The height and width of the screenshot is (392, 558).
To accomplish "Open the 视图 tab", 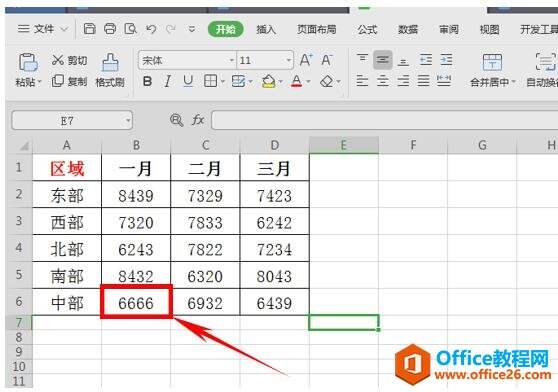I will tap(489, 29).
